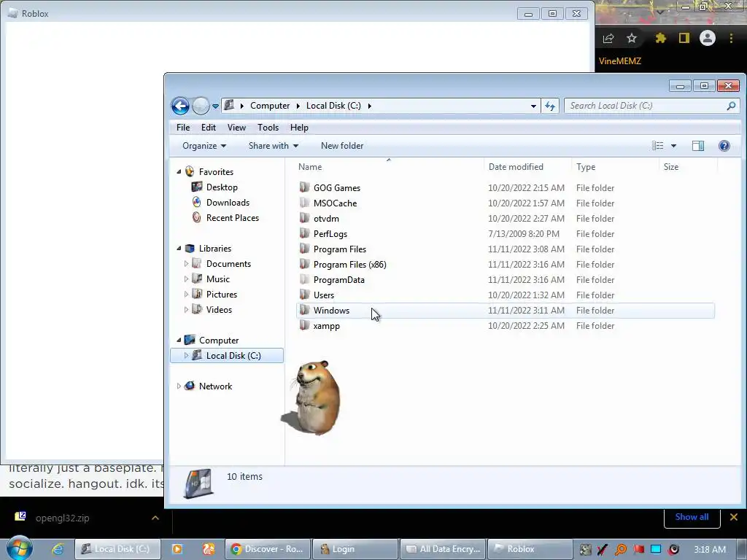Open the opengl32.zip download options arrow

(155, 518)
